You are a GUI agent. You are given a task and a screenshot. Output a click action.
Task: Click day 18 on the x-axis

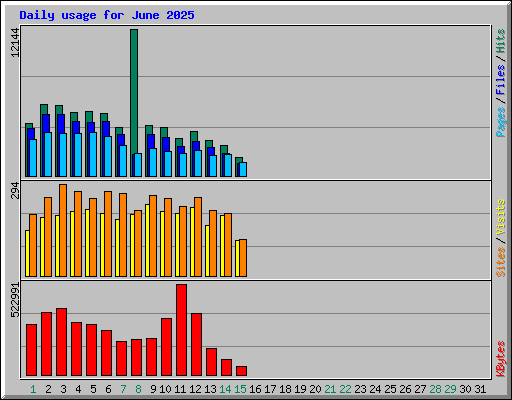click(285, 389)
